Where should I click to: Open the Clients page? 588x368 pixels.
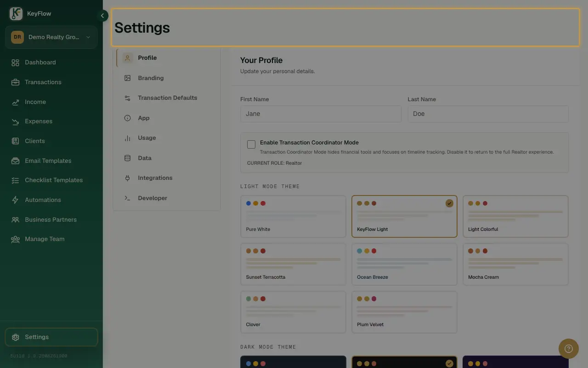coord(51,141)
